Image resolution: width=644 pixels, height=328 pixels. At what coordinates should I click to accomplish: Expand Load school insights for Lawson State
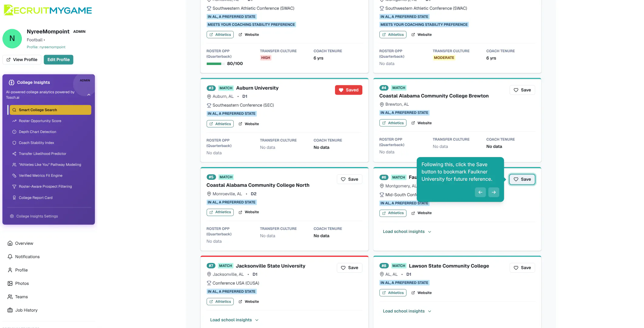407,311
